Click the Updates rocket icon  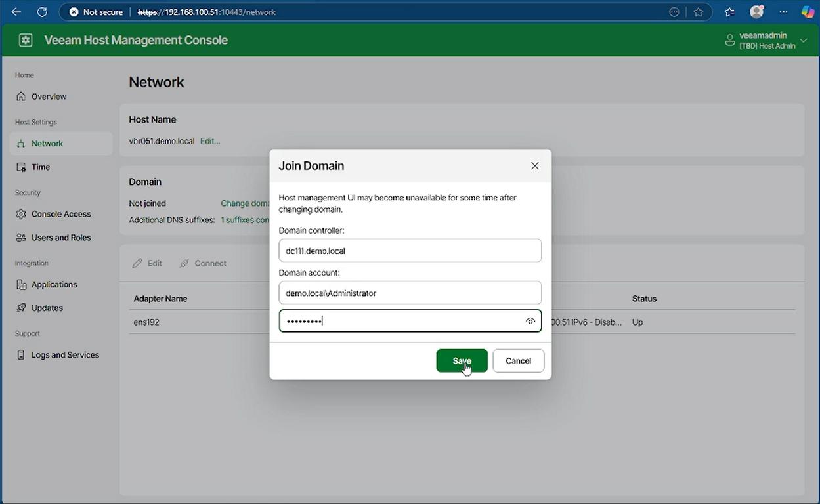(21, 308)
